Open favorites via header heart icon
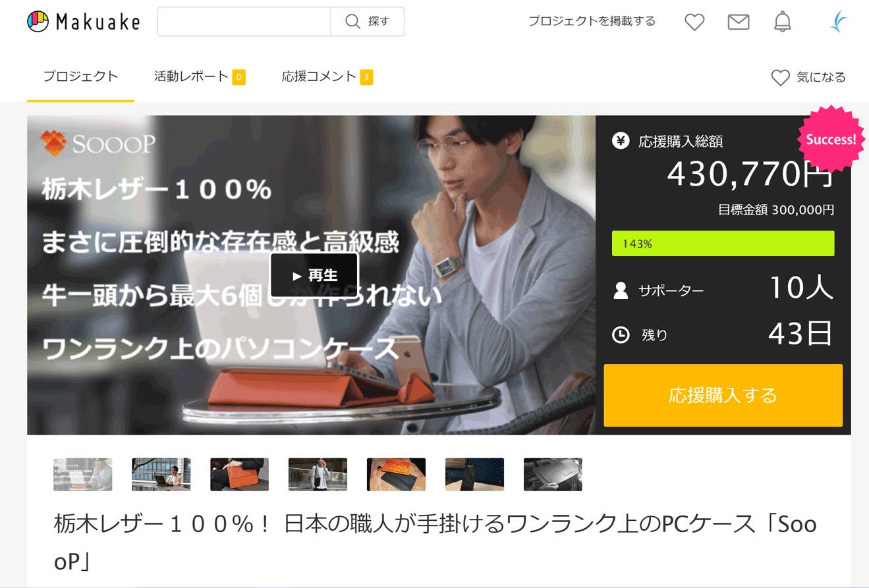 point(694,22)
